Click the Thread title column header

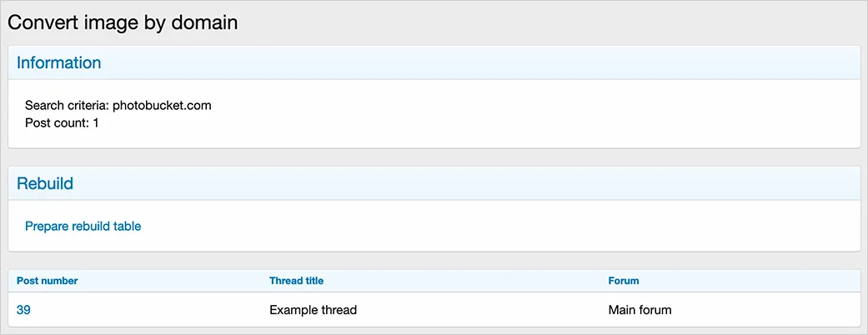pos(296,281)
